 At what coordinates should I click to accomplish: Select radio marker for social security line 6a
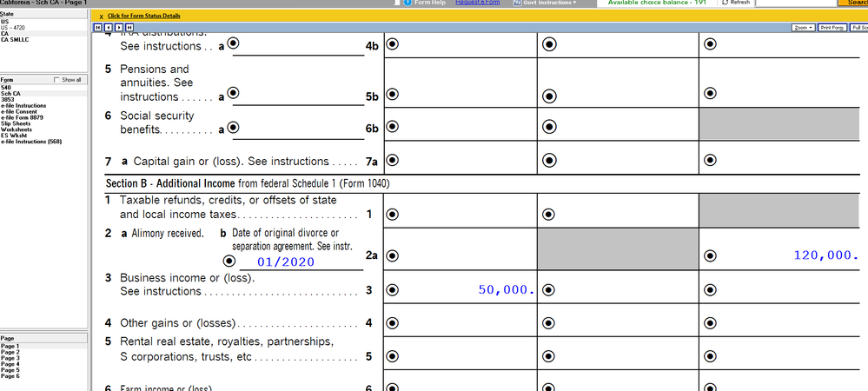tap(233, 128)
